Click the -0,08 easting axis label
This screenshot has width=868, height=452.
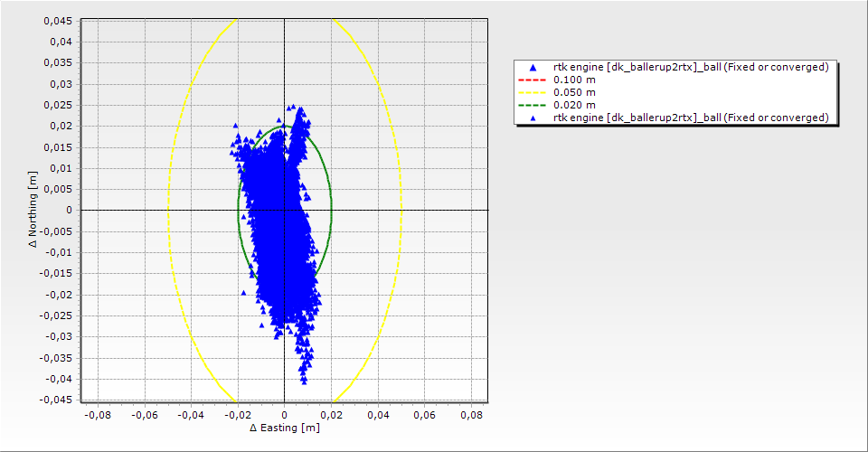98,415
